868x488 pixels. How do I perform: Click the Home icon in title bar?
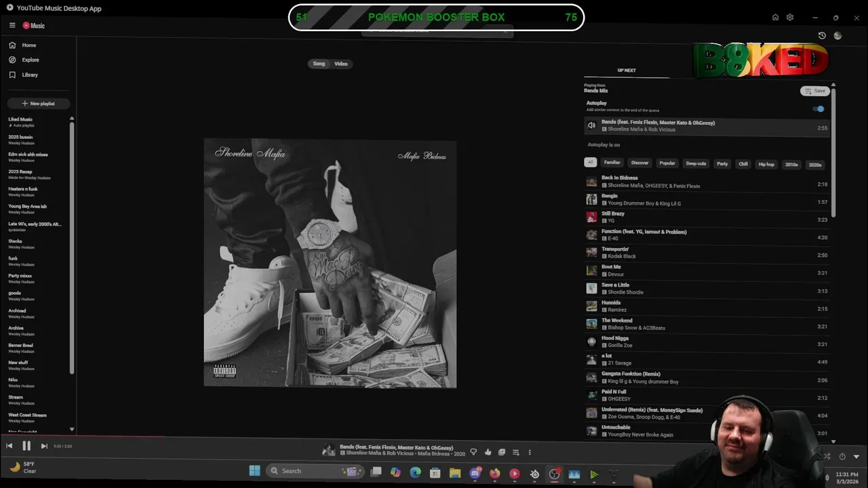point(775,18)
